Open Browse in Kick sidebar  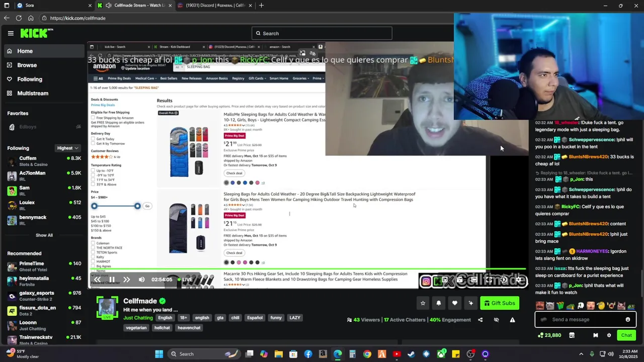click(43, 65)
